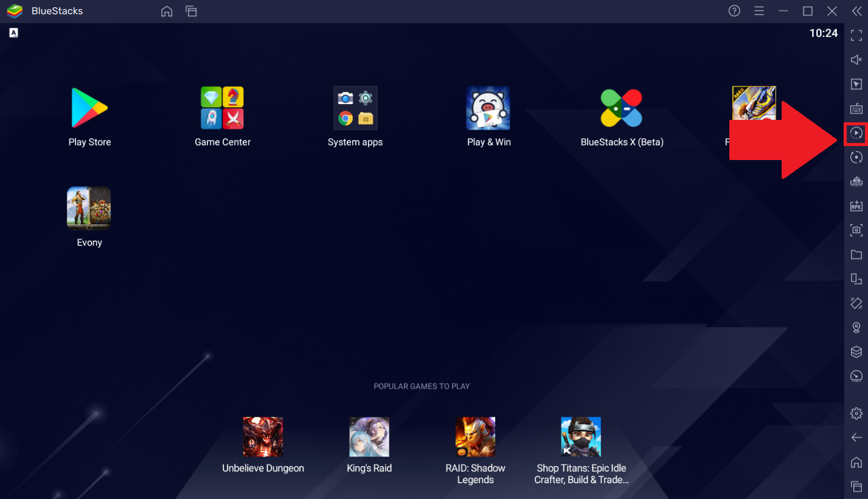
Task: Unmute the volume speaker icon
Action: [x=856, y=60]
